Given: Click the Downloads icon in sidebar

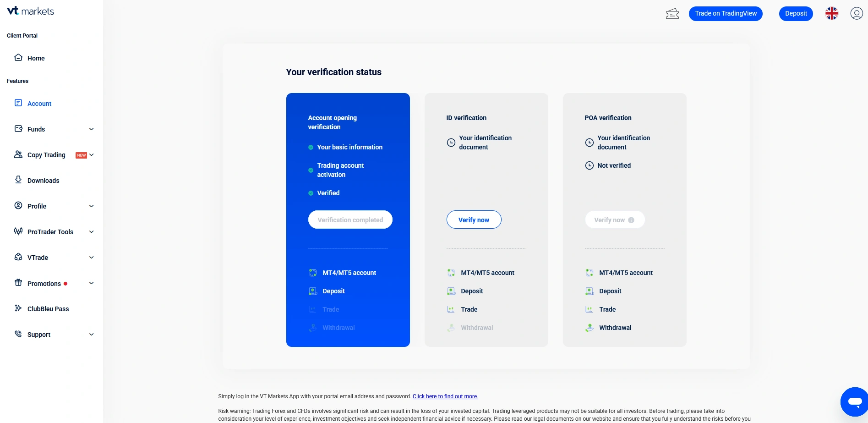Looking at the screenshot, I should tap(18, 180).
